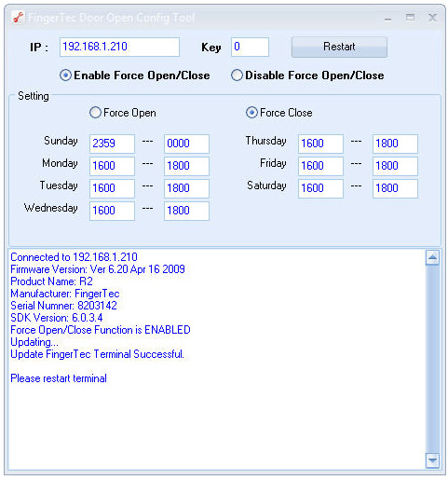
Task: Click the 'Serial Numner: 8203142' log line
Action: pyautogui.click(x=63, y=306)
